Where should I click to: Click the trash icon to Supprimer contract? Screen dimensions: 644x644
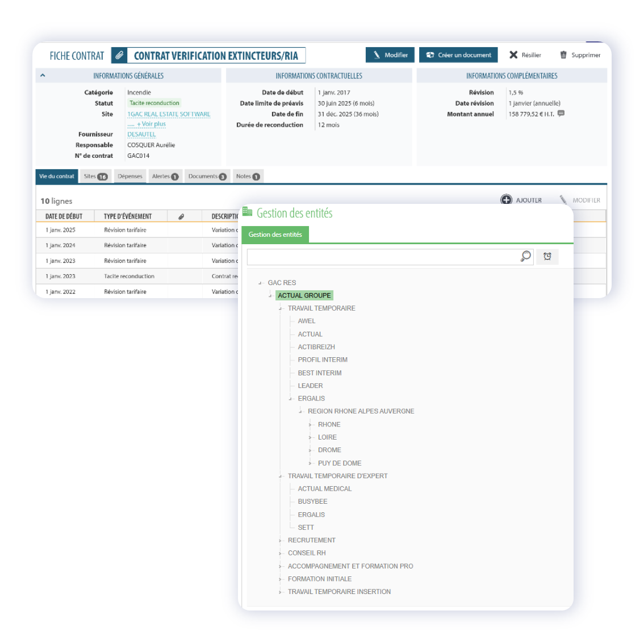coord(563,55)
